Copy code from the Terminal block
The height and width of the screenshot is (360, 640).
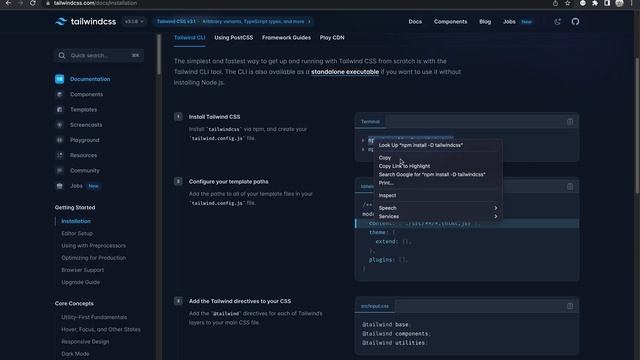570,122
